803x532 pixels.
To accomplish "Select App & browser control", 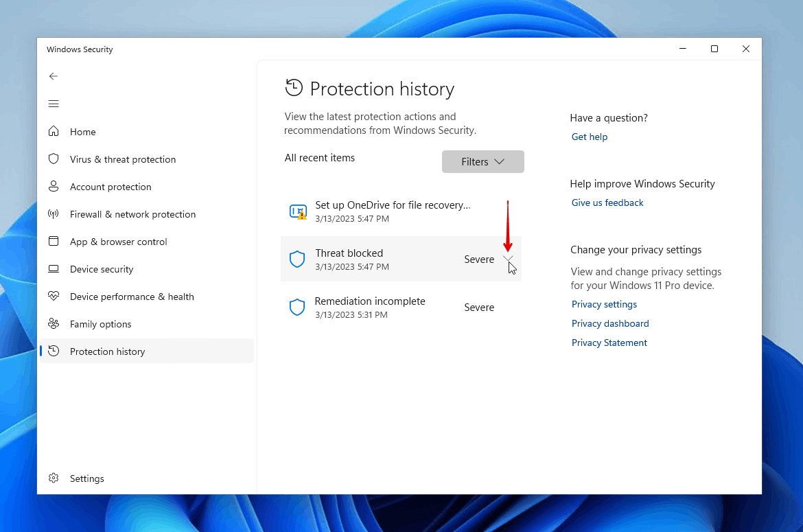I will tap(146, 242).
